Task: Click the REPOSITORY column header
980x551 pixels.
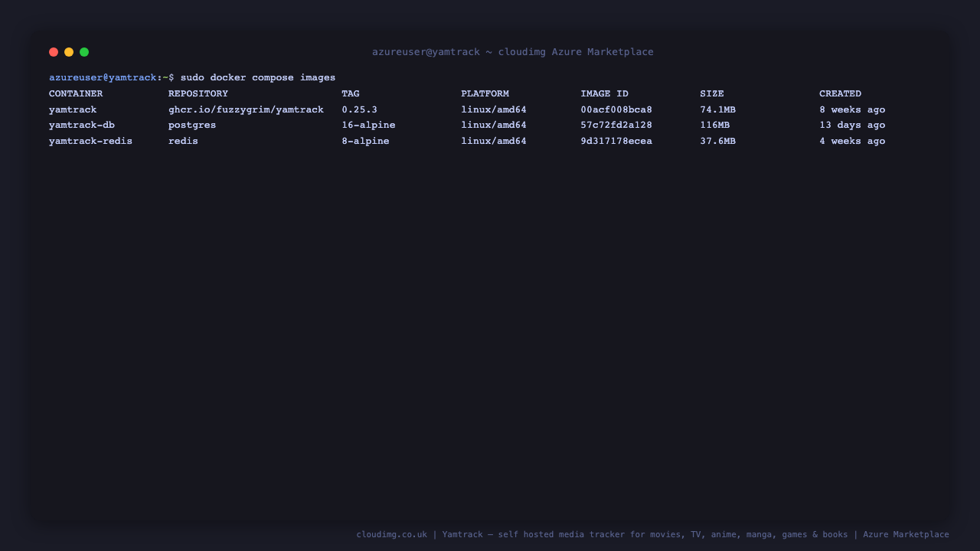Action: tap(198, 94)
